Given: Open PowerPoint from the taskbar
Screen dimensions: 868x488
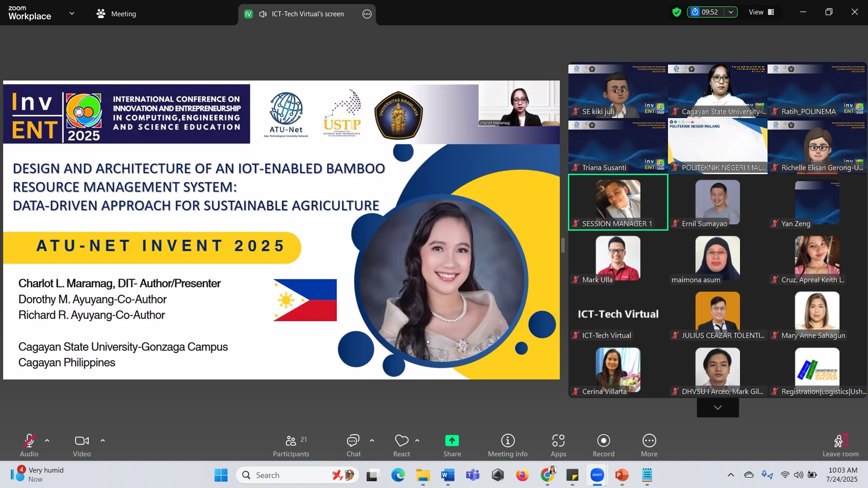Looking at the screenshot, I should tap(622, 475).
